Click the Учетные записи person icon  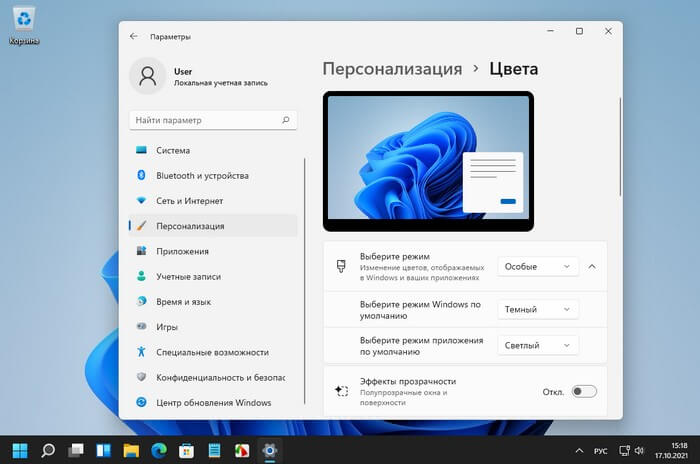coord(141,276)
